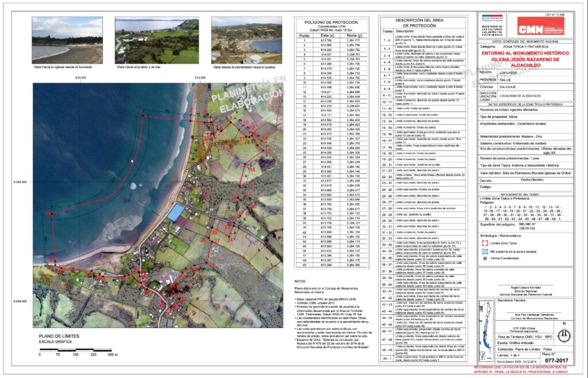Click the caption 'Vista hacia el pueblo y el mar.'
The width and height of the screenshot is (588, 378).
click(x=140, y=67)
